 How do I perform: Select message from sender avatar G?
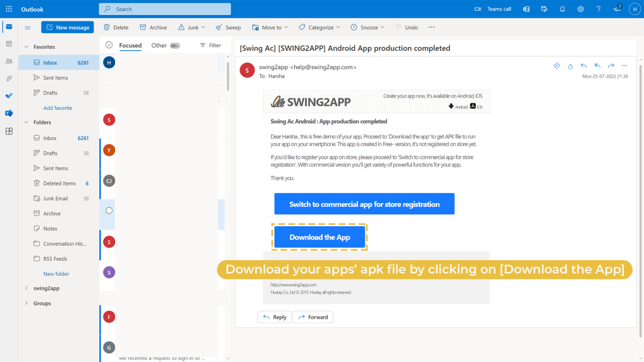click(x=109, y=347)
